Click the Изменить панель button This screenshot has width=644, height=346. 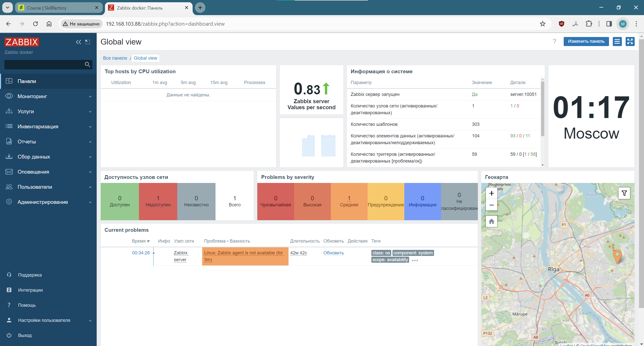[586, 42]
